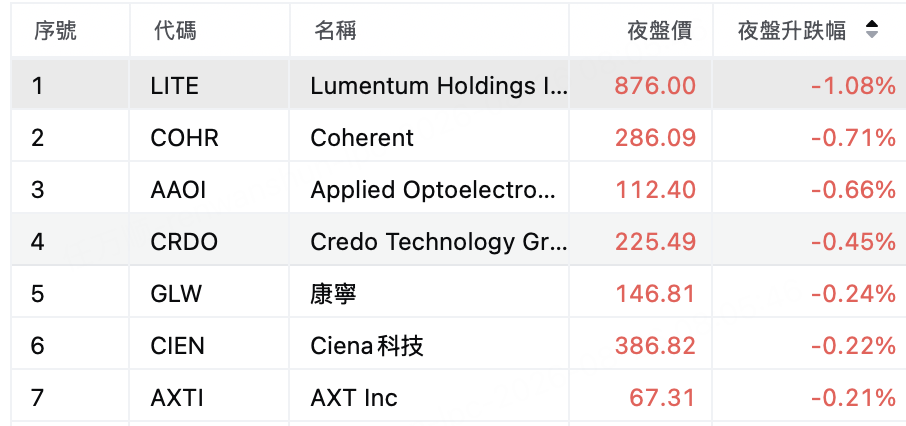Screen dimensions: 906x426
Task: Click the AAOI ticker code
Action: [x=178, y=190]
